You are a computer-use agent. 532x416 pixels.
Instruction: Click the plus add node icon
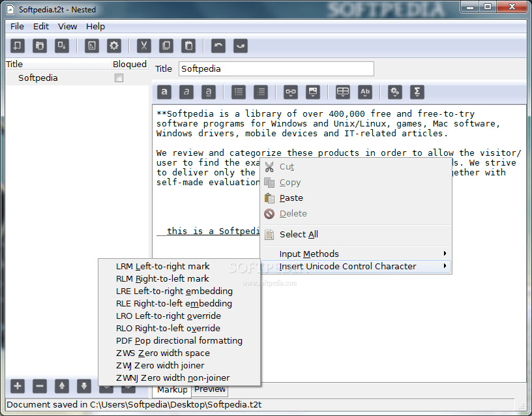coord(18,386)
